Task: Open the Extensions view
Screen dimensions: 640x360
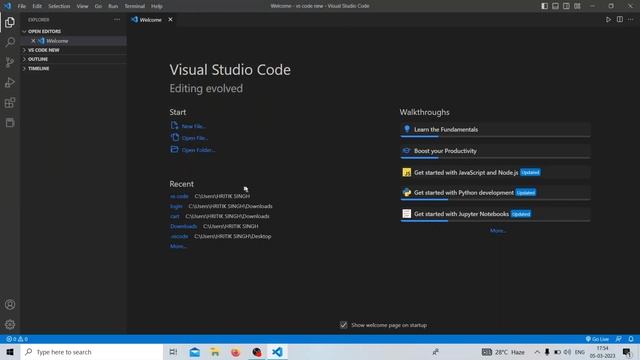Action: point(10,102)
